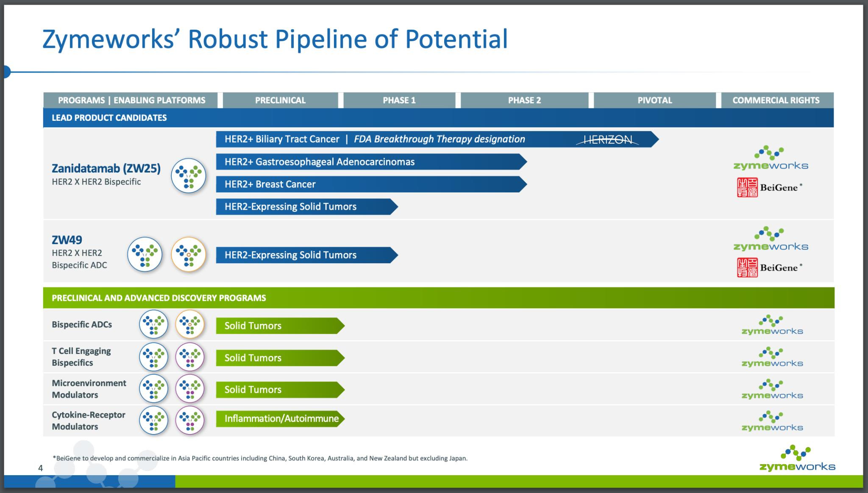This screenshot has width=868, height=493.
Task: Click the blue-ringed Bispecific ADCs icon
Action: [153, 324]
